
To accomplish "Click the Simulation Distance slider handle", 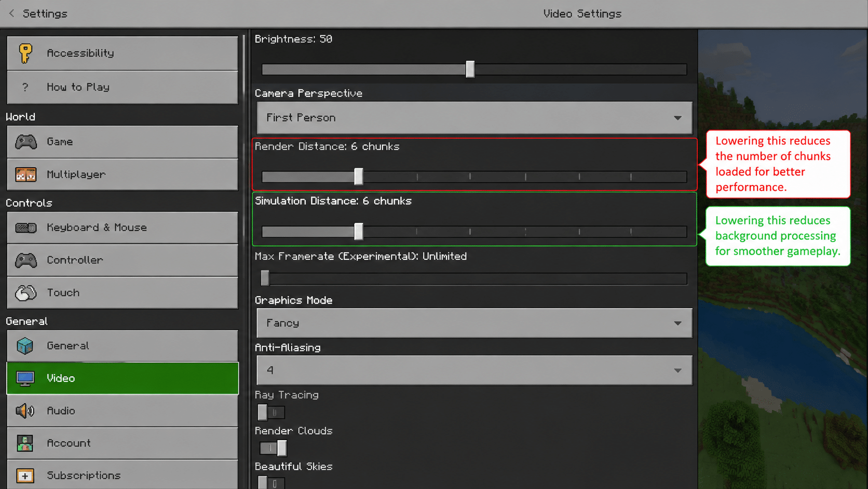I will [x=358, y=232].
